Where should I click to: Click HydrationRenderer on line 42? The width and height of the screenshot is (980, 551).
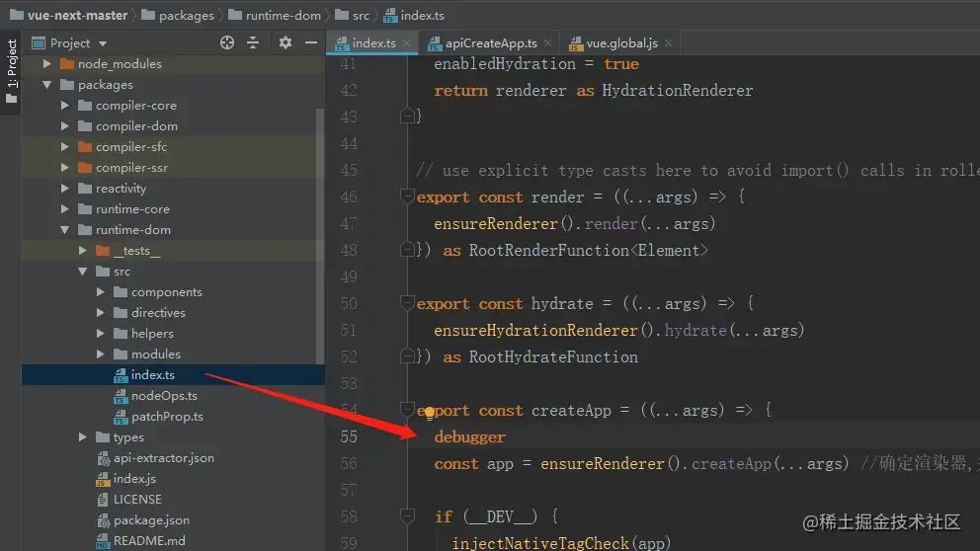coord(678,91)
